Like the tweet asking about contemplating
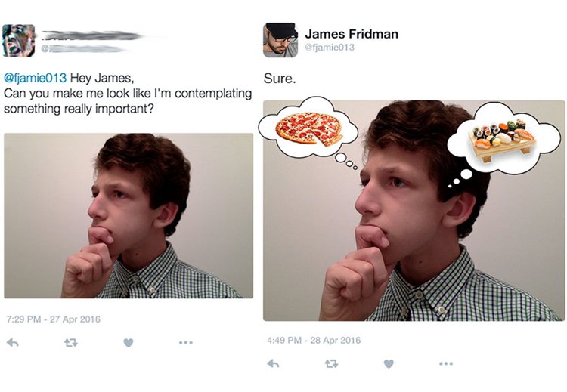This screenshot has width=567, height=392. click(x=129, y=342)
